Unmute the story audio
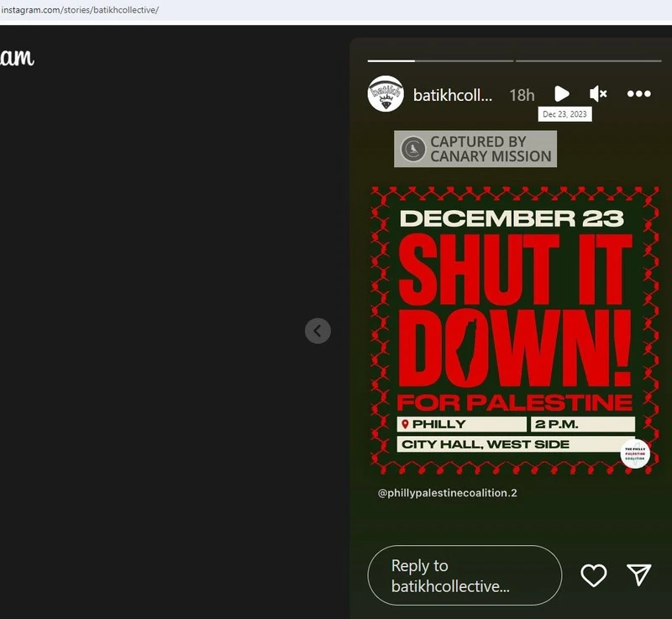 click(x=598, y=93)
